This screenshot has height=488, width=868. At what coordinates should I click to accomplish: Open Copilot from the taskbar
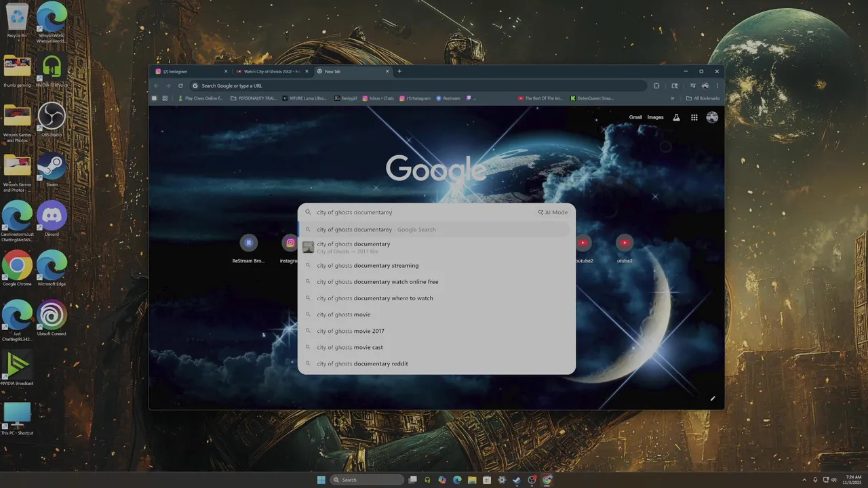tap(442, 480)
